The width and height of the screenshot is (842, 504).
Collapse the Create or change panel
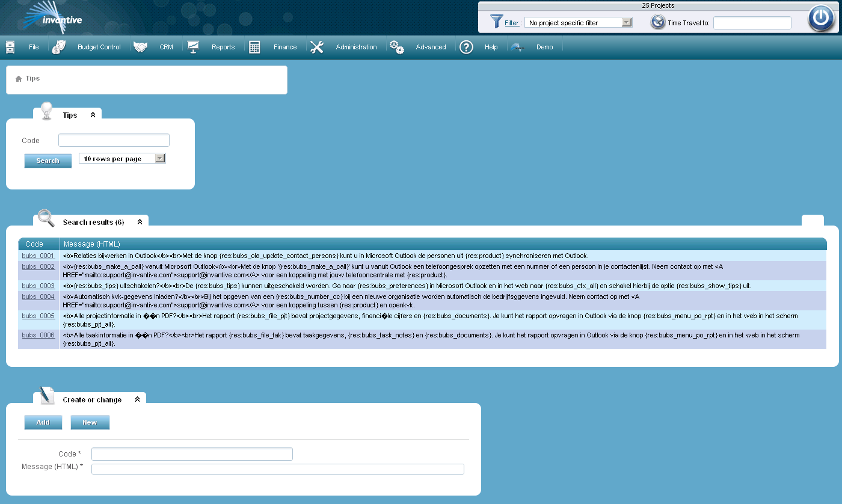(x=137, y=399)
